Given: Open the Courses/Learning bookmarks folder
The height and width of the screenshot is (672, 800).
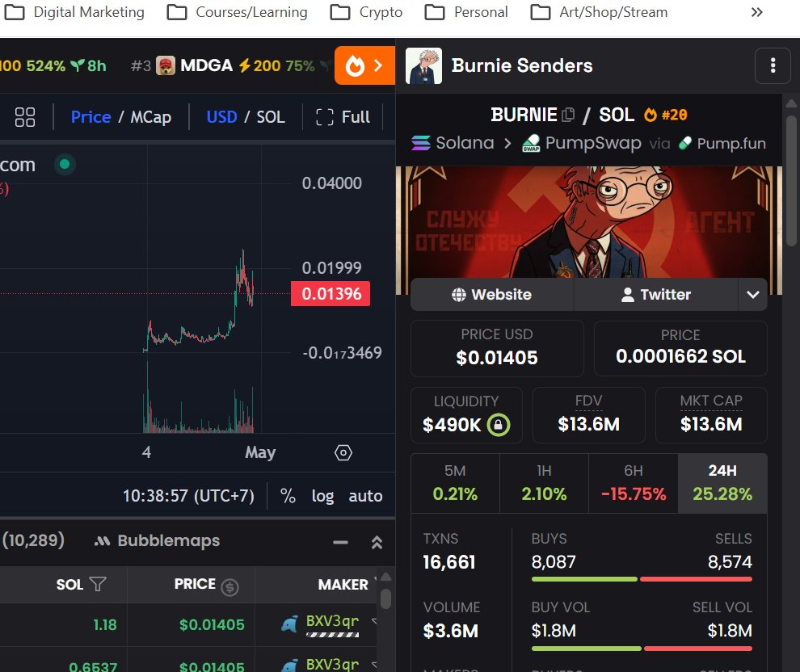Looking at the screenshot, I should [238, 12].
